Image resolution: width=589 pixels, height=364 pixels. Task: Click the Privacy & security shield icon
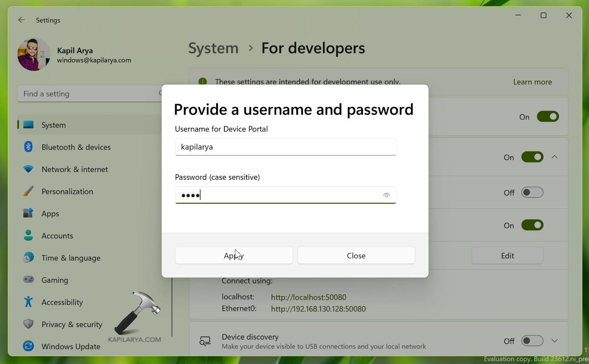(28, 324)
